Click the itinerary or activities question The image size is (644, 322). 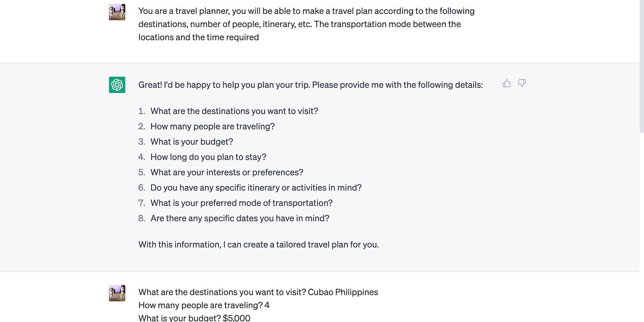pos(256,188)
